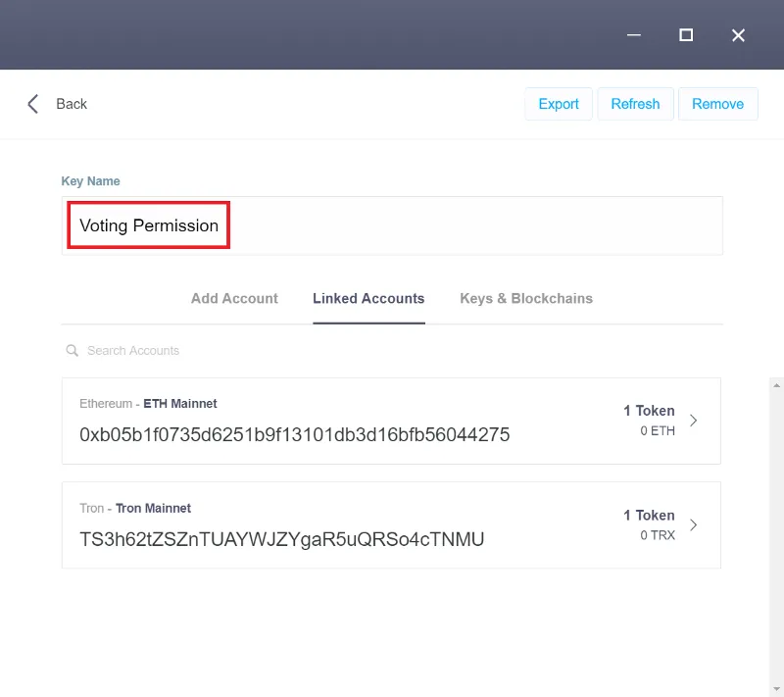Click the scrollbar up arrow
The width and height of the screenshot is (784, 697).
tap(776, 385)
